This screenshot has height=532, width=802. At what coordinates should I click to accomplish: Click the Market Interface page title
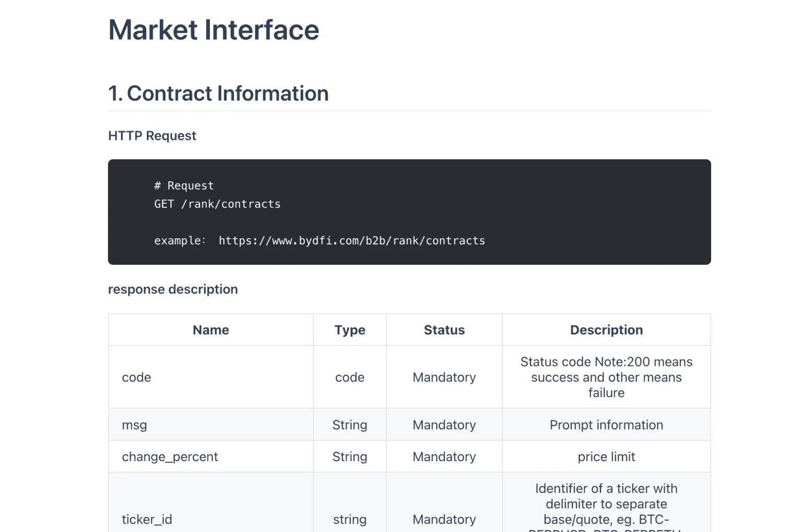click(x=214, y=30)
